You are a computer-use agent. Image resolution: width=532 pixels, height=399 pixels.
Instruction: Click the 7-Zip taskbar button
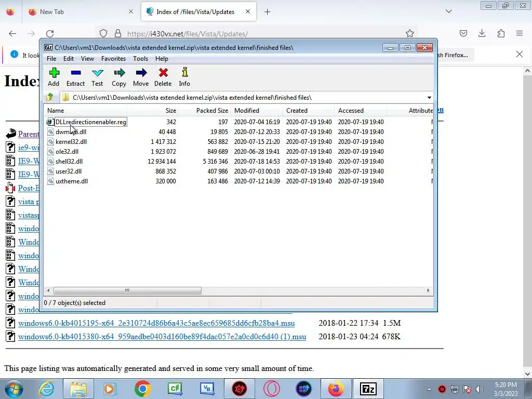point(368,389)
